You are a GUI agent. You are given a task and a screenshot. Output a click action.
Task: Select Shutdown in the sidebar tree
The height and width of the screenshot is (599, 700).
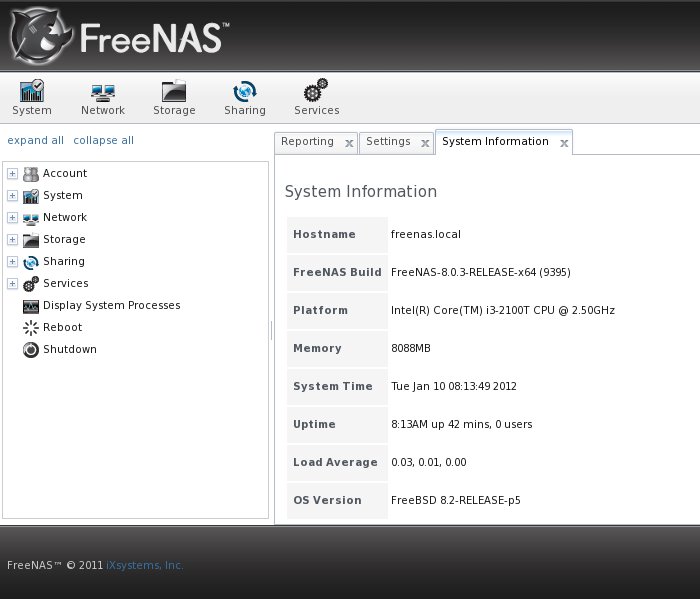[x=70, y=349]
